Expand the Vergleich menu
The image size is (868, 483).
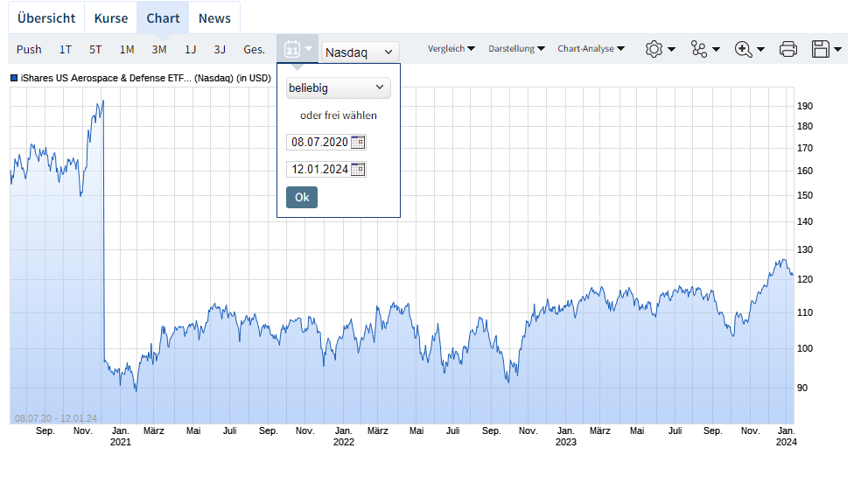coord(451,49)
